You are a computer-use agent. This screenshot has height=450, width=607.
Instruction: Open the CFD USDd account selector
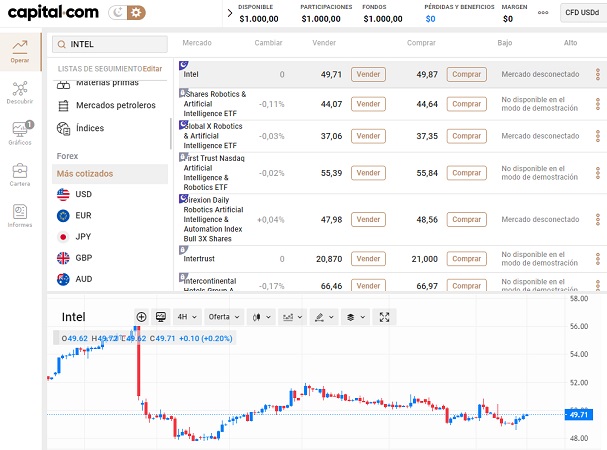(x=583, y=13)
